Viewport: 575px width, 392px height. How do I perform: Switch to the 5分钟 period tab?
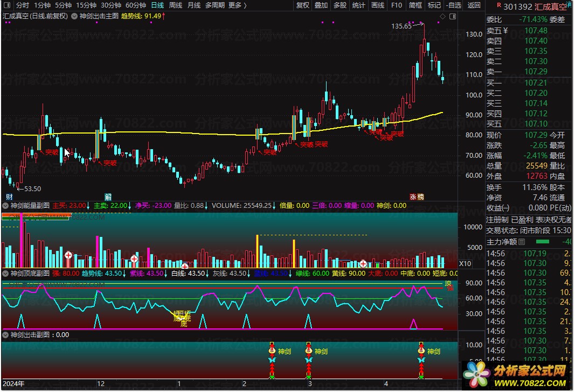pos(63,5)
